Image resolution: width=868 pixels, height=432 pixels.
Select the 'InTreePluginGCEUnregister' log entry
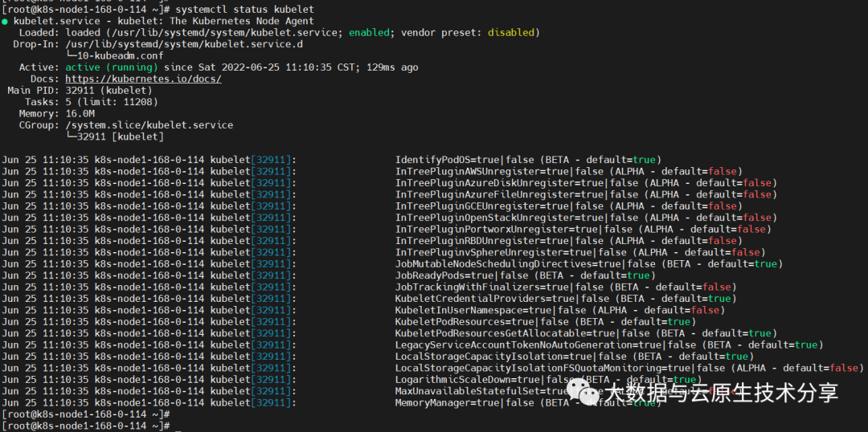coord(569,206)
